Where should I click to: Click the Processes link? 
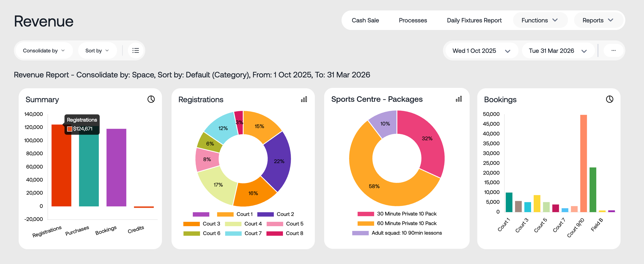(413, 20)
